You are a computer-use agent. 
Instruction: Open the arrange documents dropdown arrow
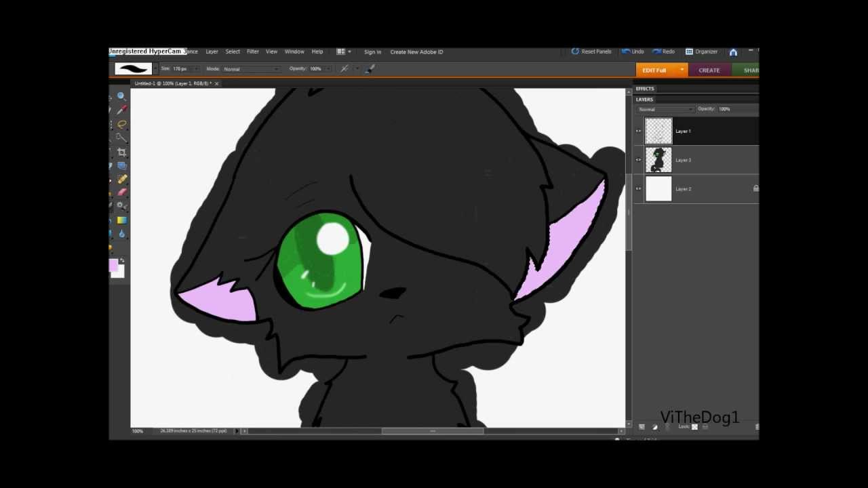tap(349, 52)
